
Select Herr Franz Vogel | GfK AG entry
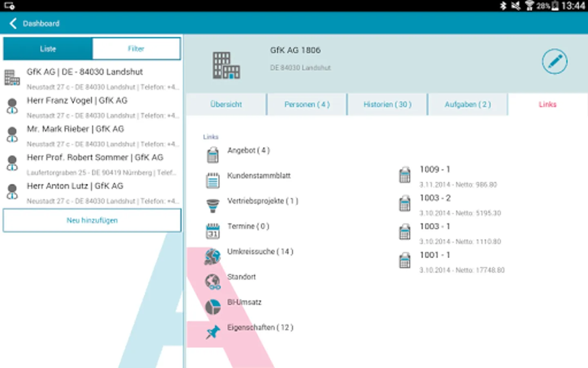(92, 107)
